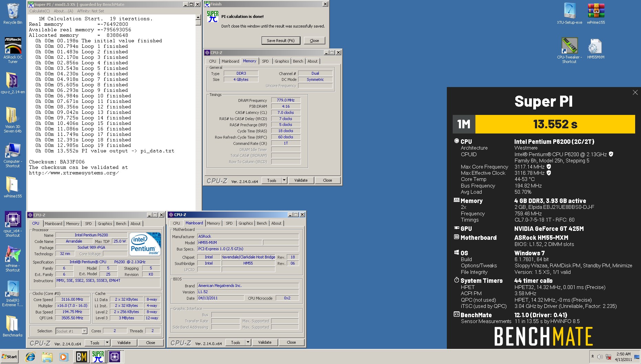Screen dimensions: 641x364
Task: Open Intel(R) Extreme Tuning shortcut icon
Action: coord(13,293)
